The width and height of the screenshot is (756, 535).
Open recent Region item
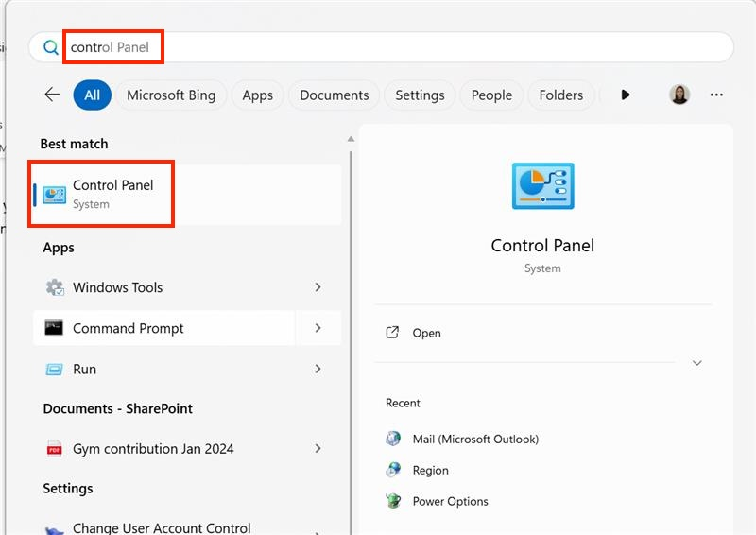pos(430,471)
